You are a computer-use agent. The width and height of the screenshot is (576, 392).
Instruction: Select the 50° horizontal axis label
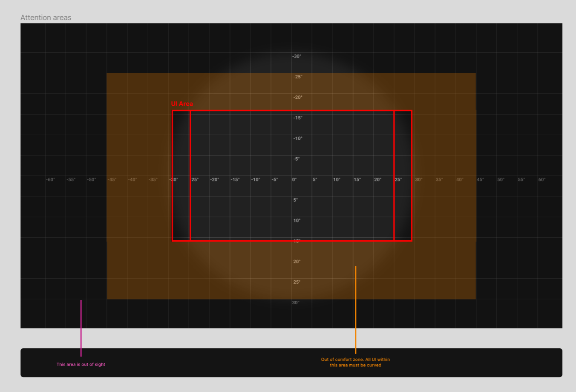pos(501,179)
